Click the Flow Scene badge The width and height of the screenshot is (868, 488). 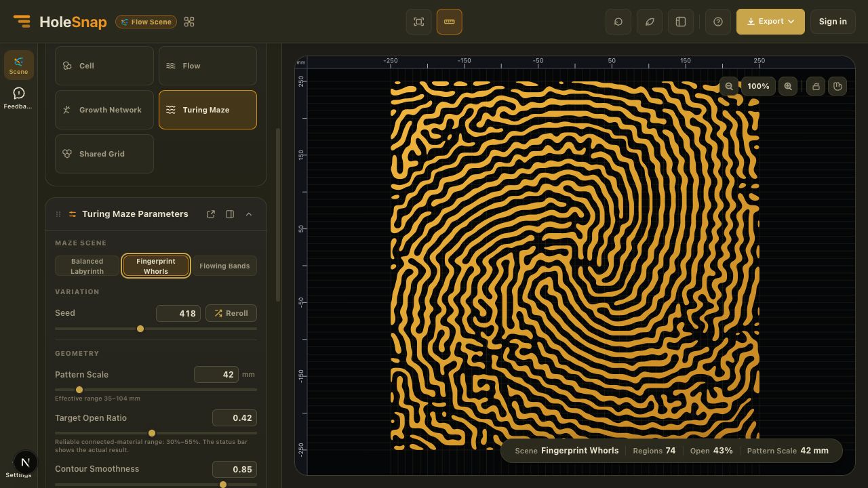(x=146, y=22)
